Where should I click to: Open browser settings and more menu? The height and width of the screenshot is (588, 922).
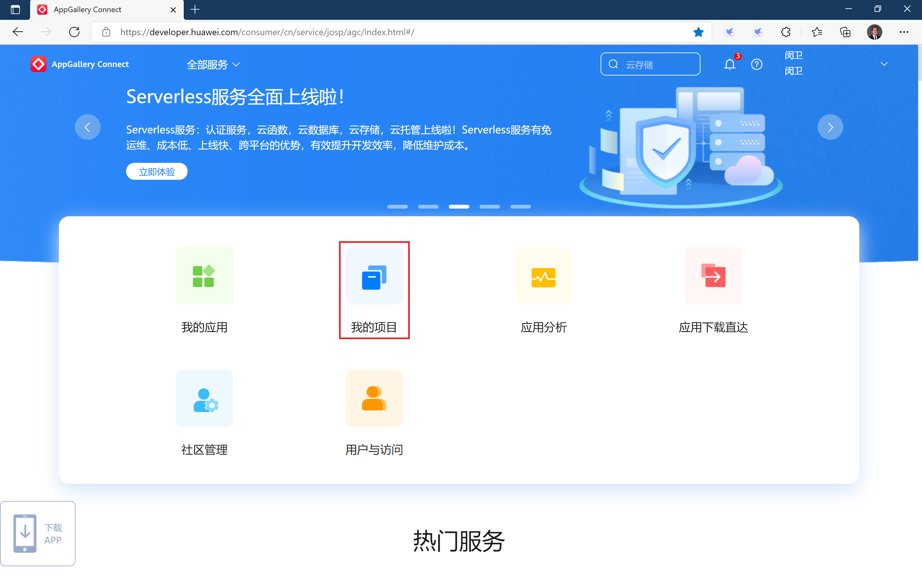pos(904,32)
